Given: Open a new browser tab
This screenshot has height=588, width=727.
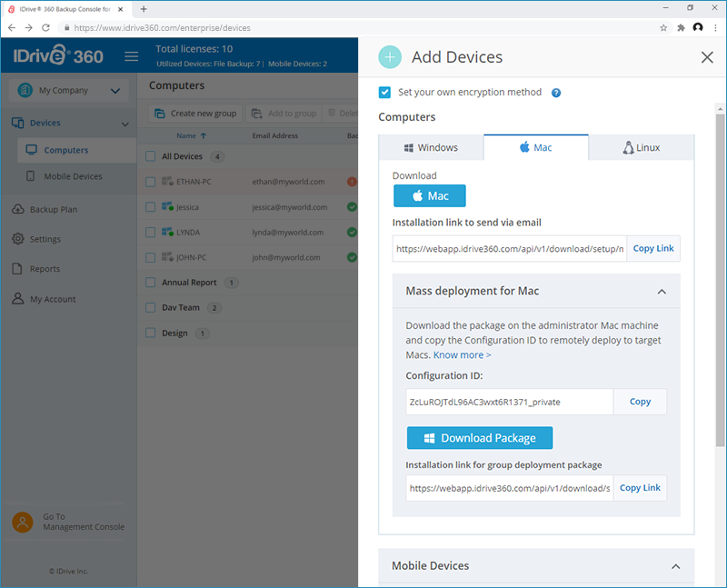Looking at the screenshot, I should (144, 9).
